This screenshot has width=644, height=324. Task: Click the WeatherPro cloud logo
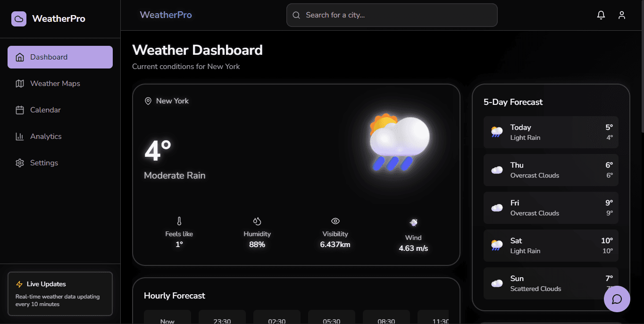click(x=18, y=18)
